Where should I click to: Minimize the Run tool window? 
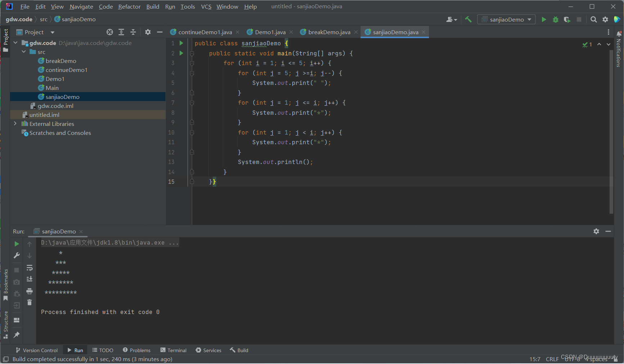coord(608,231)
